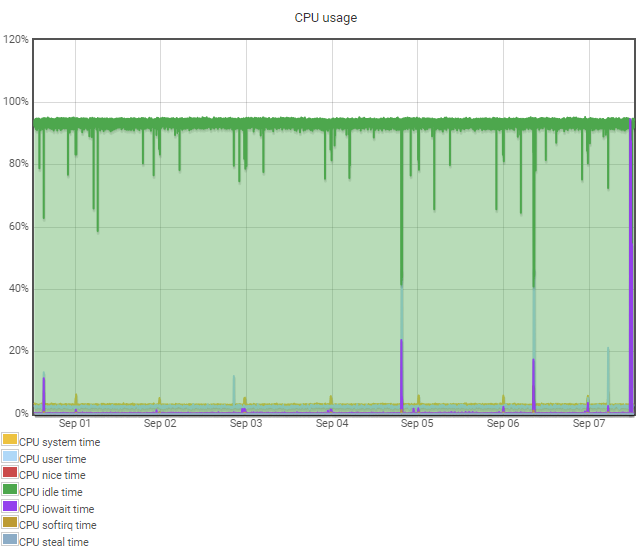
Task: Select the 'CPU softirq time' legend label
Action: (x=58, y=525)
